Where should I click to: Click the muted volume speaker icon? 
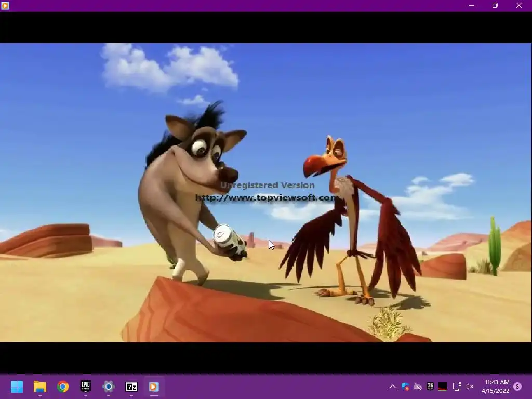[469, 387]
